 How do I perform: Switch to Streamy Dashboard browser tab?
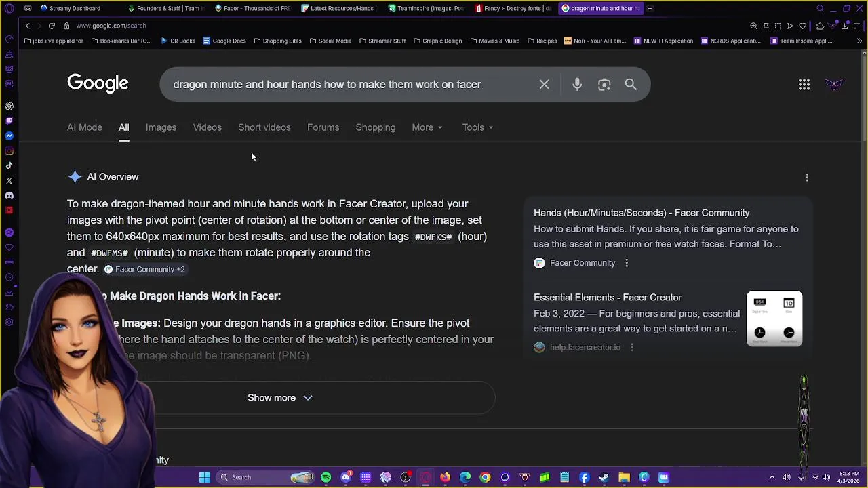tap(75, 8)
